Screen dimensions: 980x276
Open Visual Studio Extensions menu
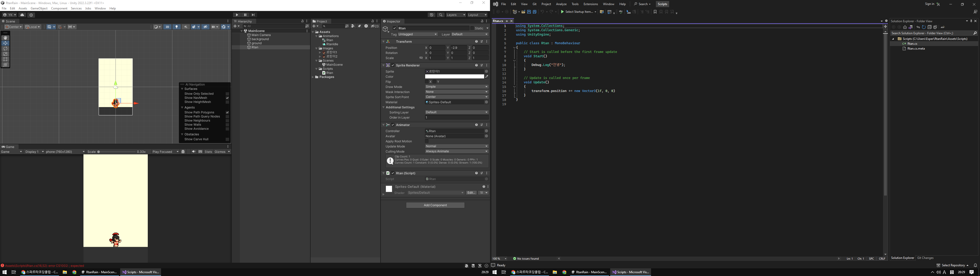(591, 4)
